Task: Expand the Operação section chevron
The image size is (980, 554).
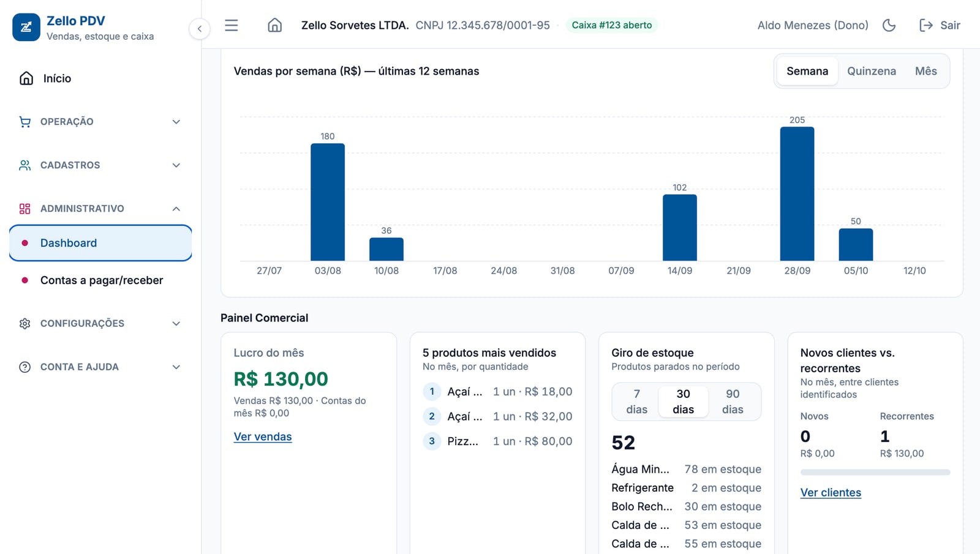Action: 176,122
